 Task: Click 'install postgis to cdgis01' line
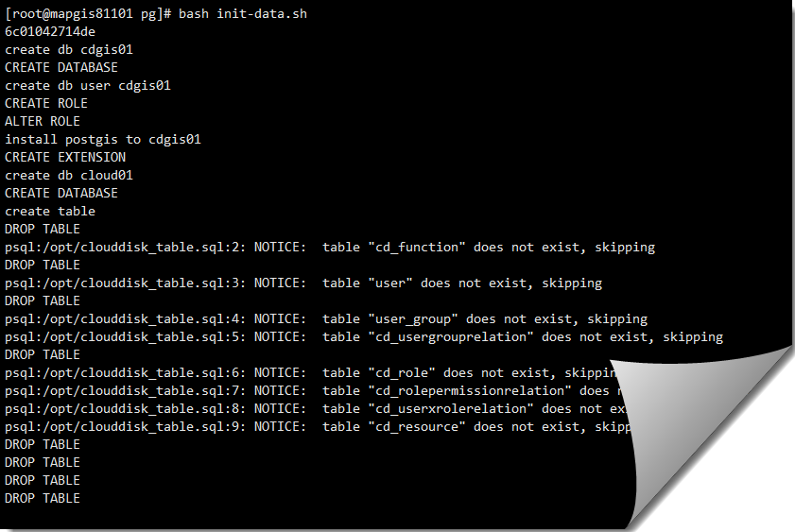(103, 139)
